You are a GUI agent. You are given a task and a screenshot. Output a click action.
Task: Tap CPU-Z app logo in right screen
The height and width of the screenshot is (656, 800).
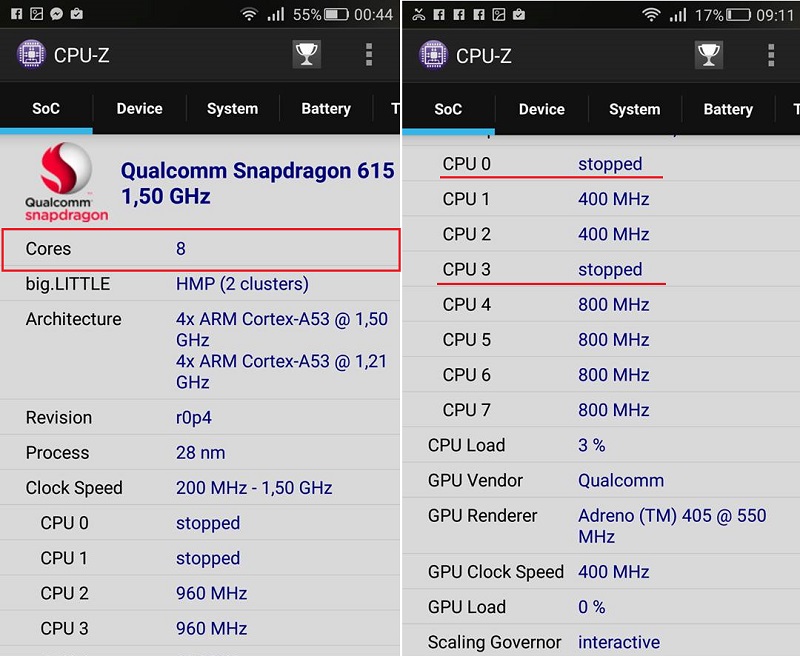click(x=433, y=55)
